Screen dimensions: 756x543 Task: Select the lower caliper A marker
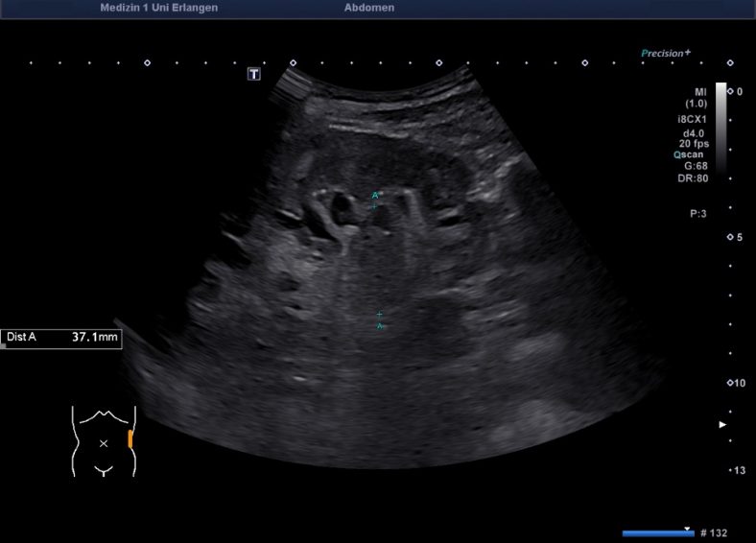380,320
